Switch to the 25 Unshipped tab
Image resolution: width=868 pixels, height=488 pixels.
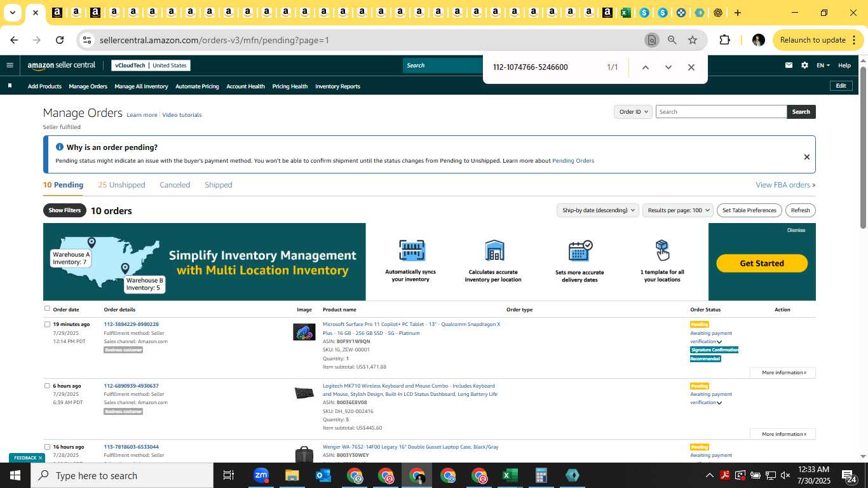(121, 185)
